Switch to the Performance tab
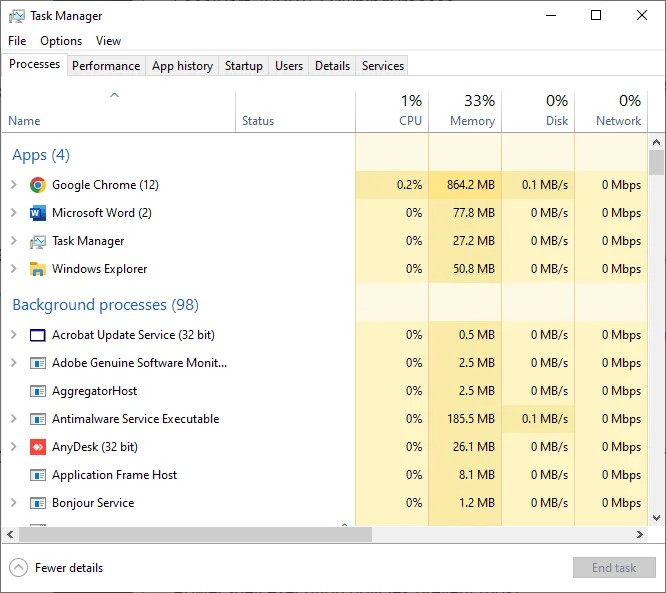Viewport: 666px width, 593px height. (106, 66)
